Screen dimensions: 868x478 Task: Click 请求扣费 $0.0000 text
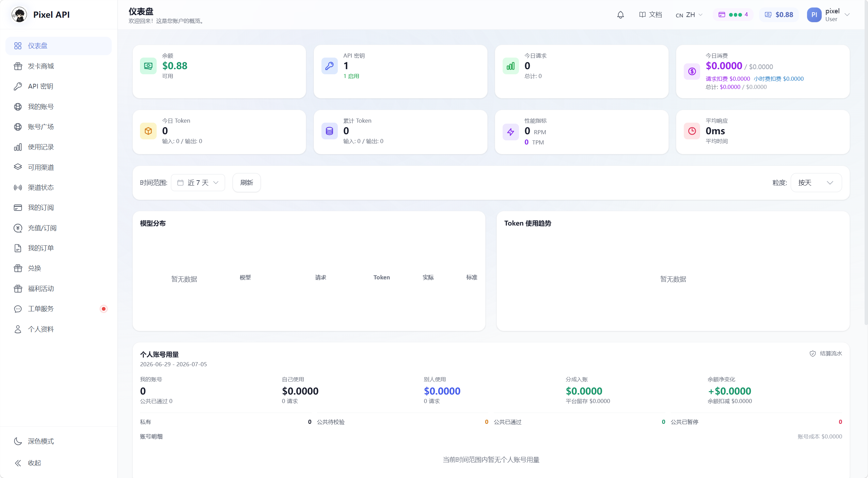tap(728, 79)
